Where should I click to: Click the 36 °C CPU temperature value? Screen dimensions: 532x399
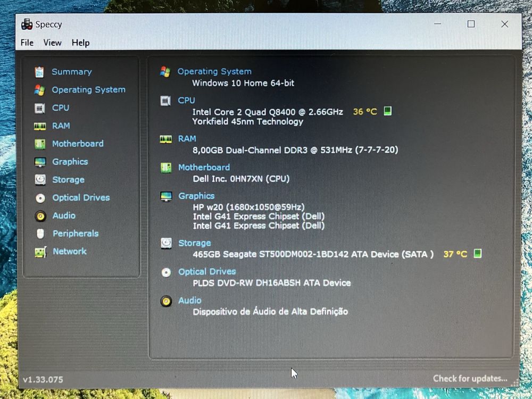365,112
